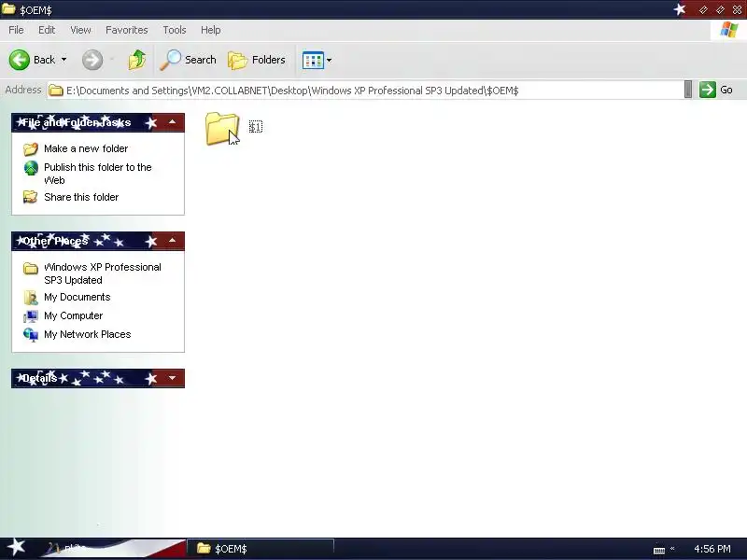Click the Windows XP Professional folder icon
The width and height of the screenshot is (747, 560).
pos(31,269)
